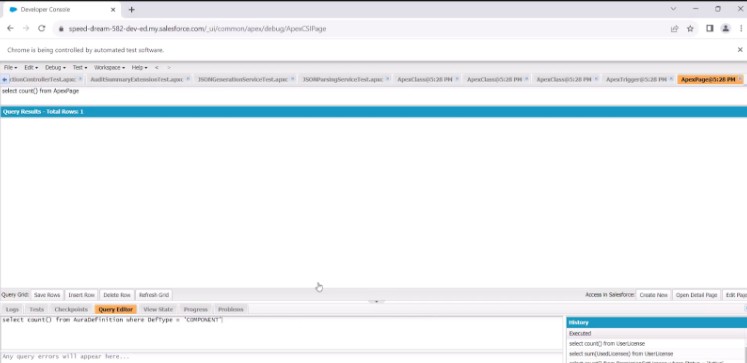747x363 pixels.
Task: Bookmark this page with the star icon
Action: click(x=690, y=29)
